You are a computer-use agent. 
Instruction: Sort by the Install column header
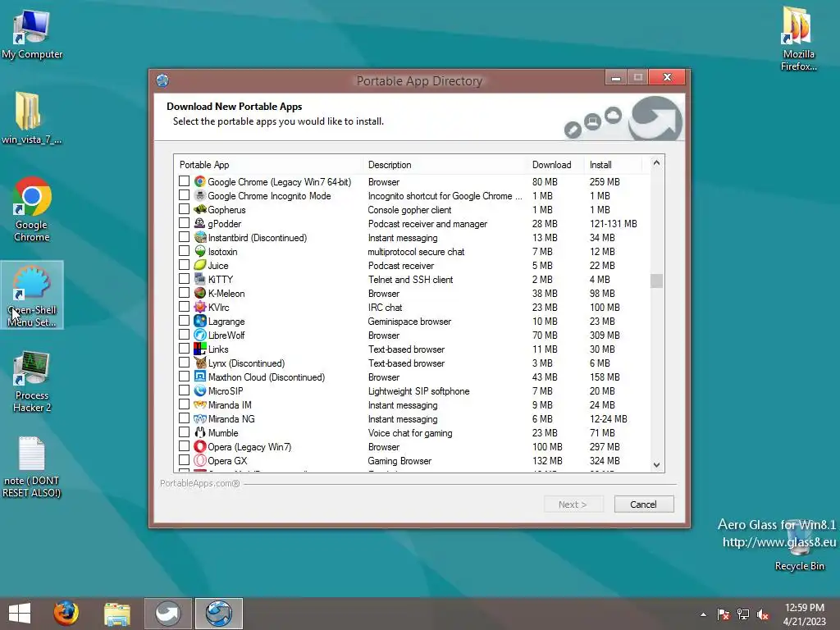(612, 164)
